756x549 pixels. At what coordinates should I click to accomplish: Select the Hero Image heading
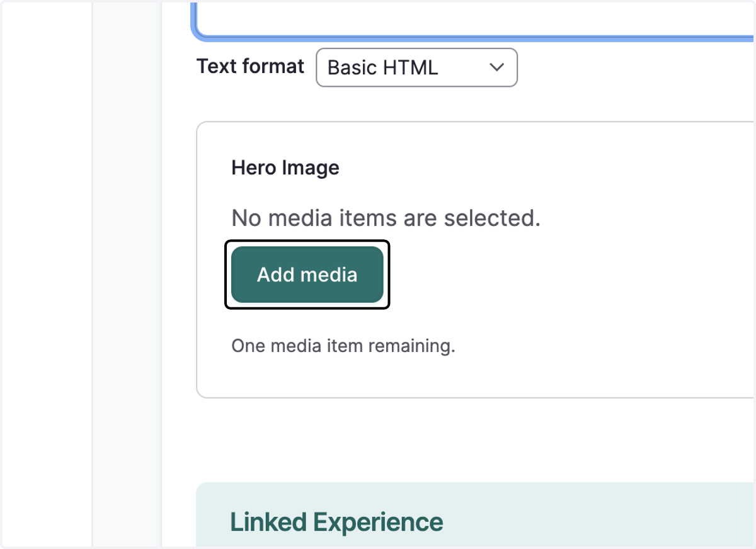tap(285, 167)
